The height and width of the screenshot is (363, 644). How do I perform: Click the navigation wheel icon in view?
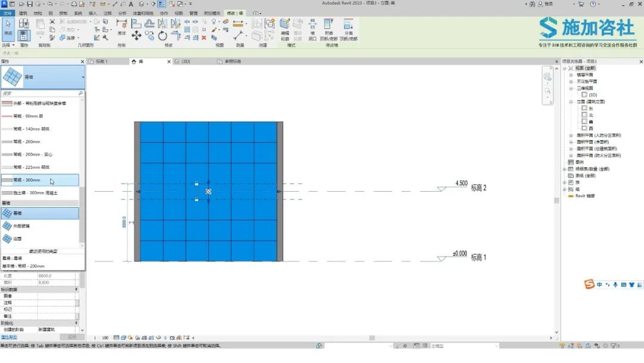coord(547,77)
